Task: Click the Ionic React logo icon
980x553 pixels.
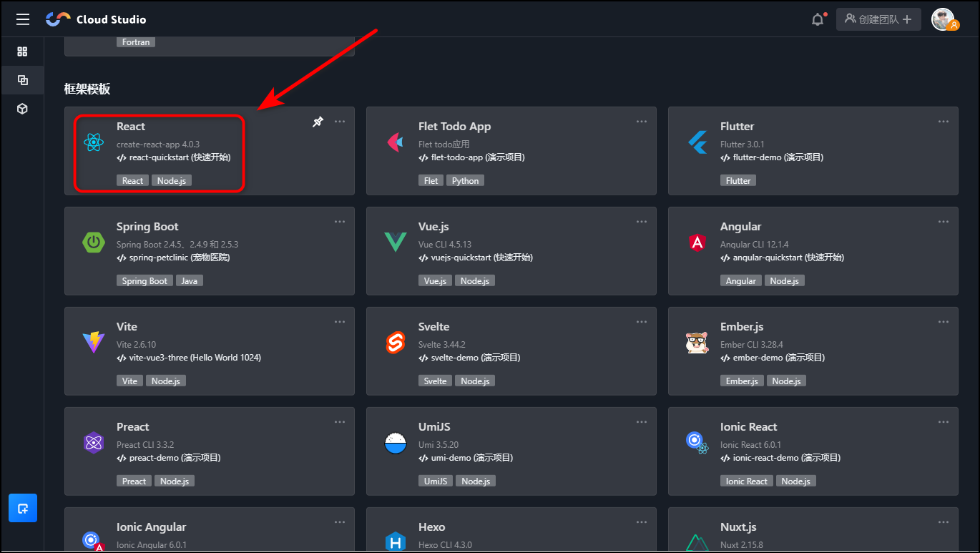Action: (x=697, y=443)
